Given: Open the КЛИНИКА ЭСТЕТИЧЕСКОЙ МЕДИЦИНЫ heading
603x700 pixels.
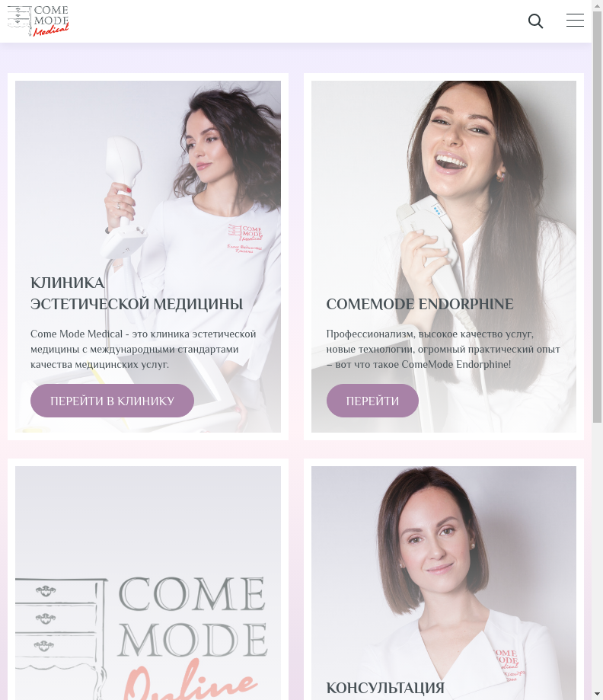Looking at the screenshot, I should point(136,293).
